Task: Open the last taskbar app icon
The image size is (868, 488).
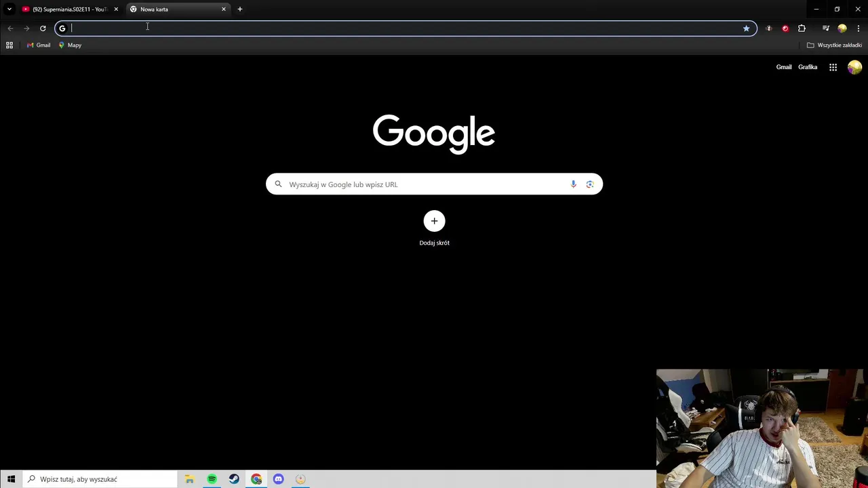Action: click(300, 479)
